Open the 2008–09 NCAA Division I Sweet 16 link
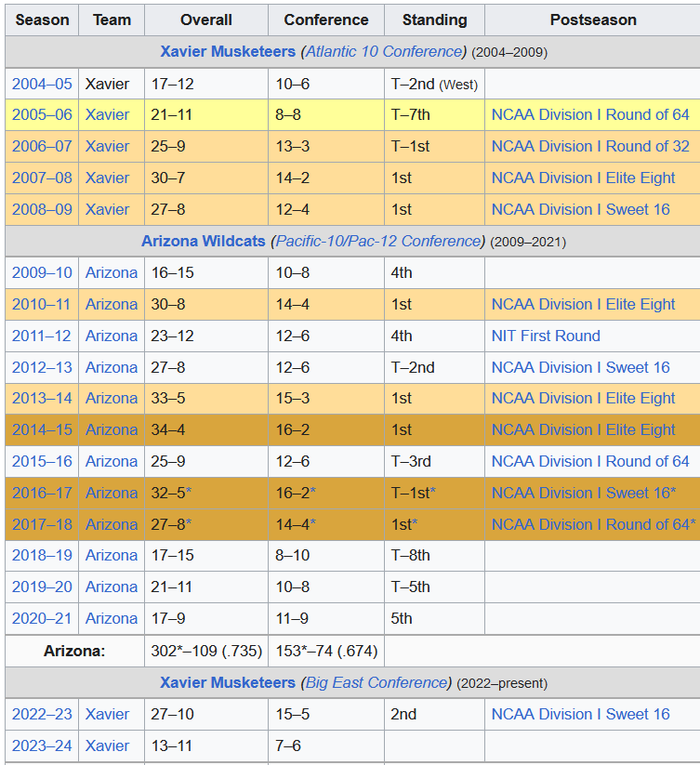Viewport: 700px width, 765px height. click(580, 209)
